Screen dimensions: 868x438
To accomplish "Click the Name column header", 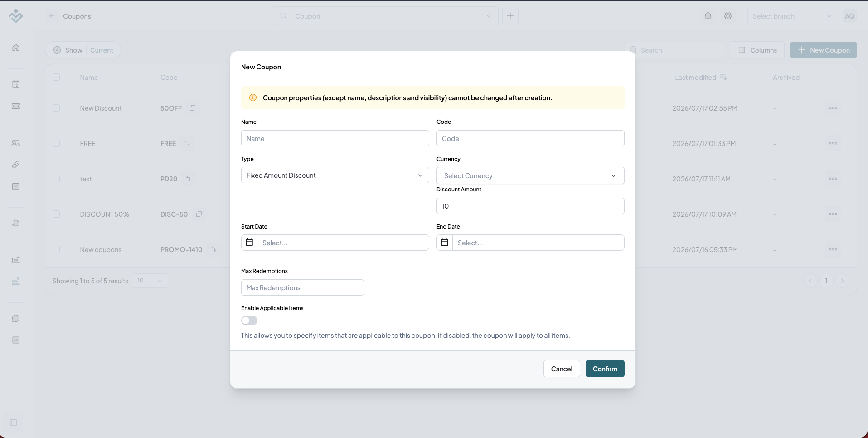I will pyautogui.click(x=89, y=77).
